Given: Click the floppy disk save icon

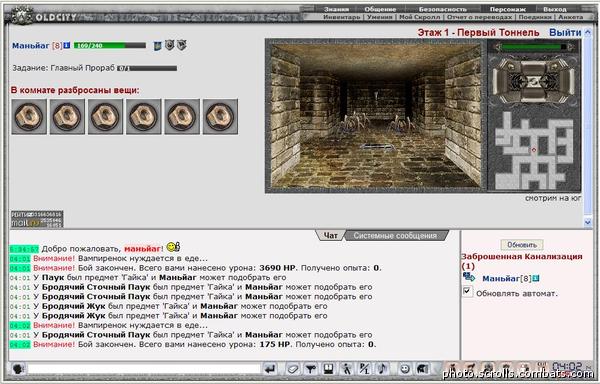Looking at the screenshot, I should tap(328, 369).
